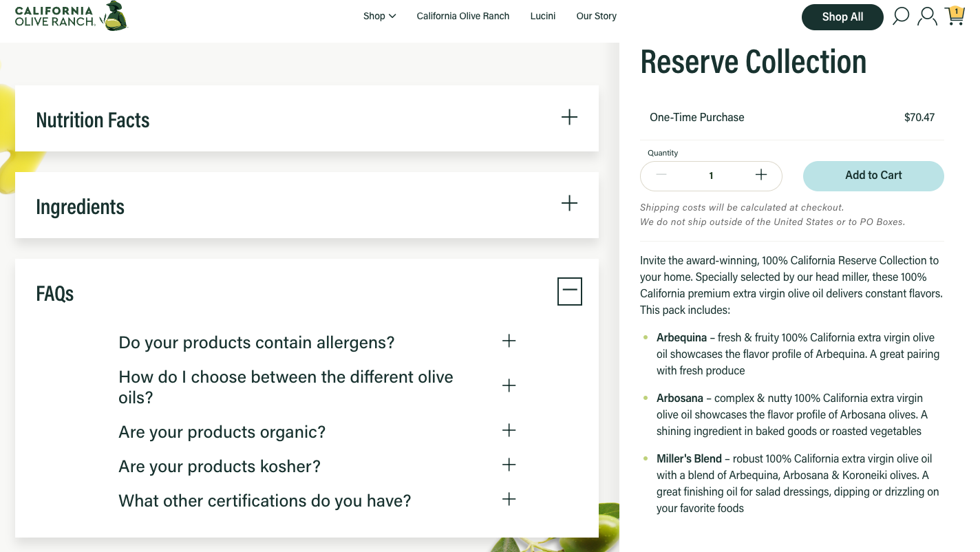This screenshot has height=552, width=980.
Task: Open the user account icon
Action: 928,16
